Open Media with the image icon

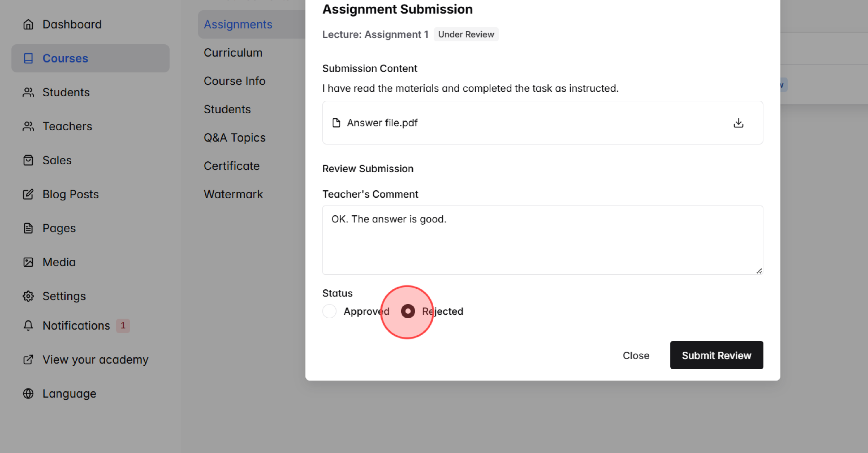pos(28,262)
